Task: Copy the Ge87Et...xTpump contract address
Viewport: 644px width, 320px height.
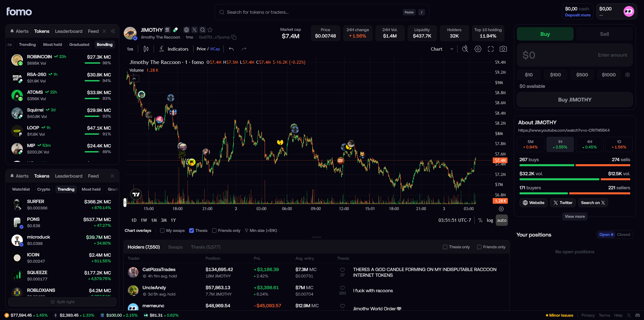Action: pos(234,37)
